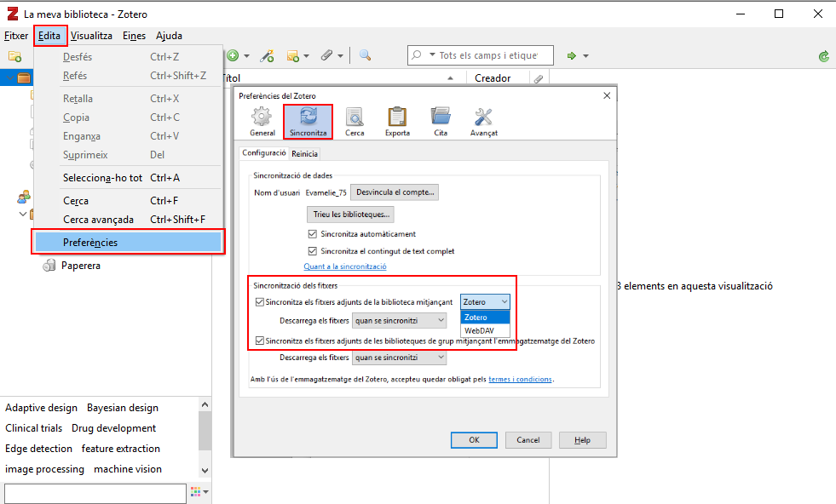836x504 pixels.
Task: Switch to Configuració tab
Action: point(264,153)
